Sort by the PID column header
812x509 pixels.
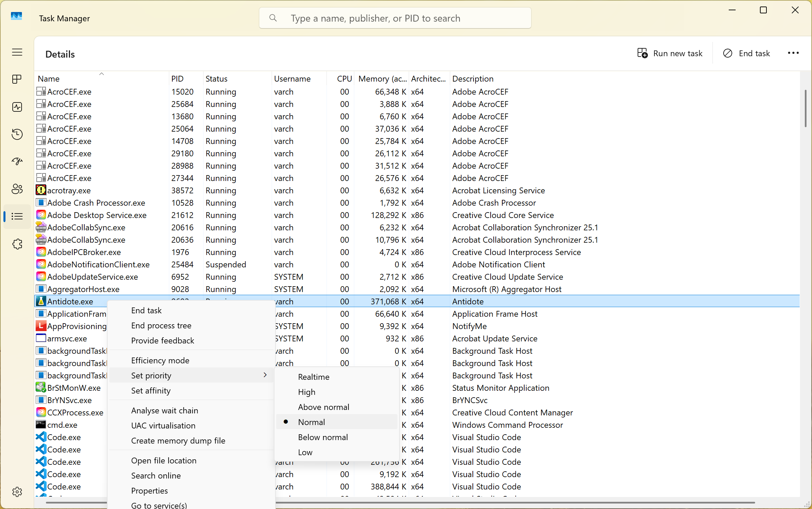tap(186, 78)
